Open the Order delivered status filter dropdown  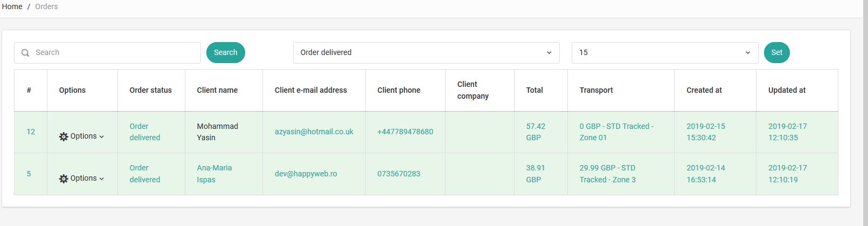[426, 53]
